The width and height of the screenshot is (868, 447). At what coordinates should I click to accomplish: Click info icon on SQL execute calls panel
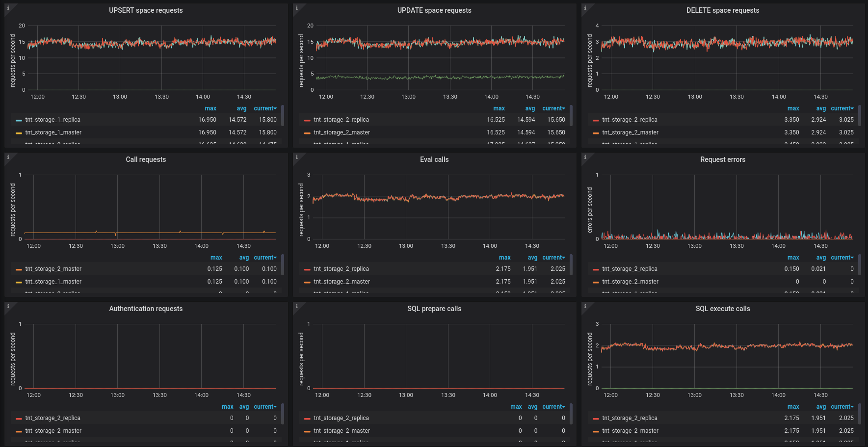pyautogui.click(x=585, y=306)
